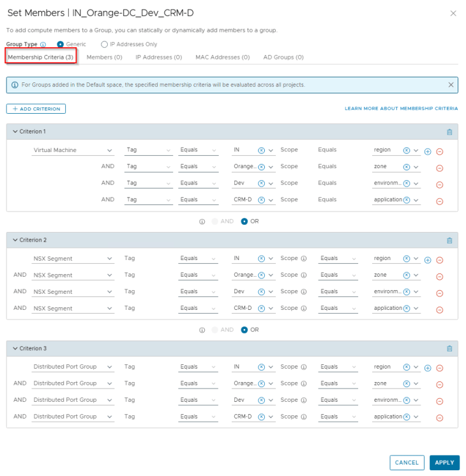The height and width of the screenshot is (476, 466).
Task: Click the Add Criterion button
Action: tap(36, 109)
